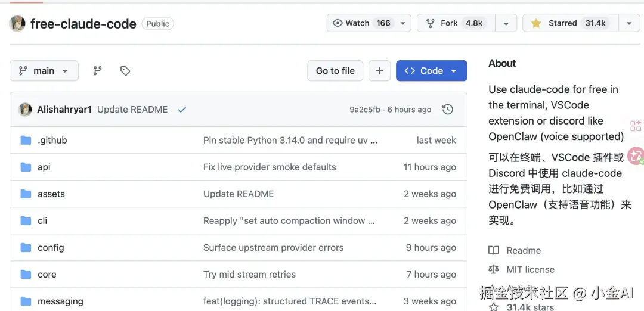Click the Alishahryar1 commit author avatar
The image size is (644, 311).
pyautogui.click(x=26, y=110)
